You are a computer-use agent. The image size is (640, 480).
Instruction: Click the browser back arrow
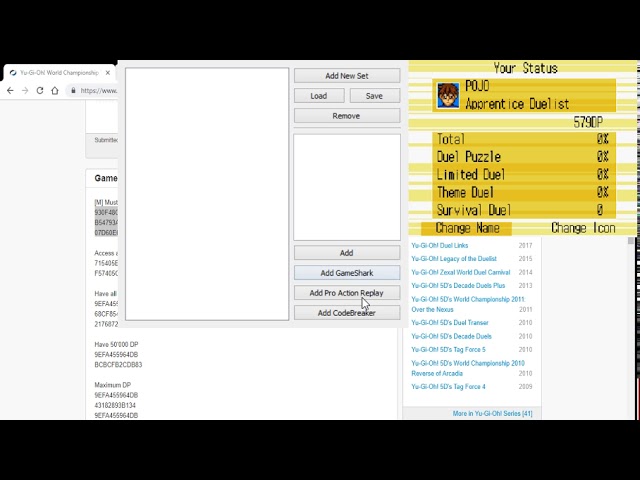point(10,91)
